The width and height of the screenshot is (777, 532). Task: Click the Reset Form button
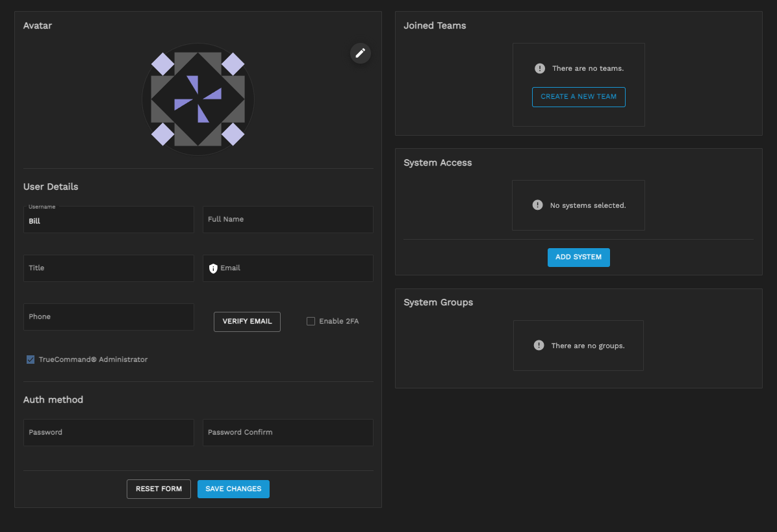(159, 489)
